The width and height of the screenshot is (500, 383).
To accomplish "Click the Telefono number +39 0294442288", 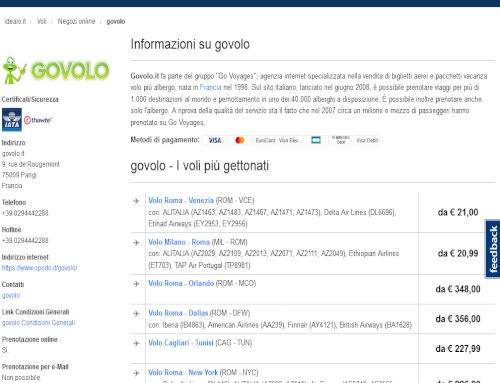I will (x=25, y=213).
